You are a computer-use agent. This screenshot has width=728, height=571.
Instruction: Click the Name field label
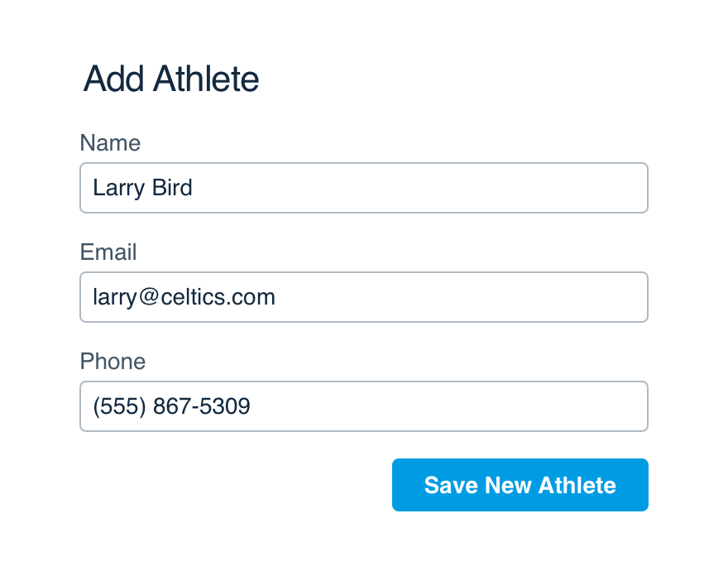tap(110, 142)
